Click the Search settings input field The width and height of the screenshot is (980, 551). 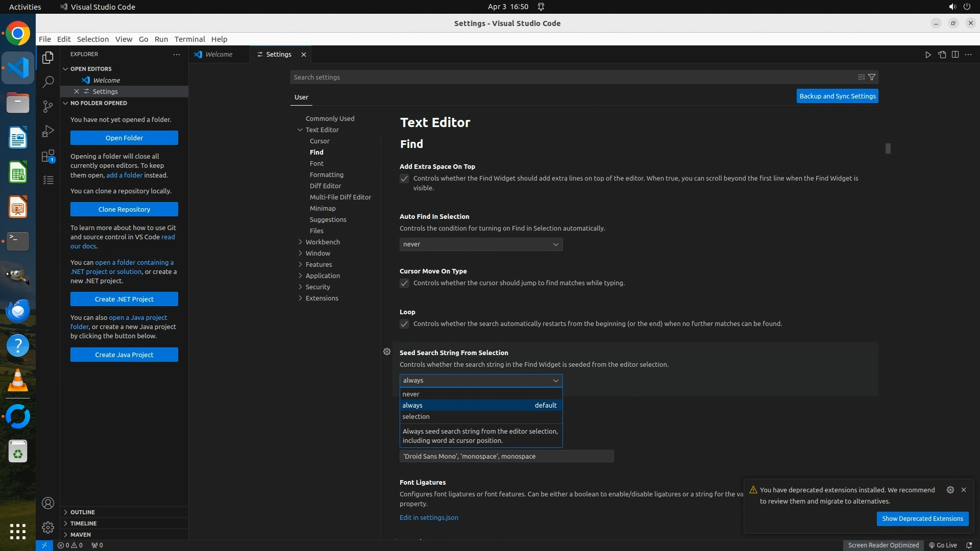click(572, 77)
